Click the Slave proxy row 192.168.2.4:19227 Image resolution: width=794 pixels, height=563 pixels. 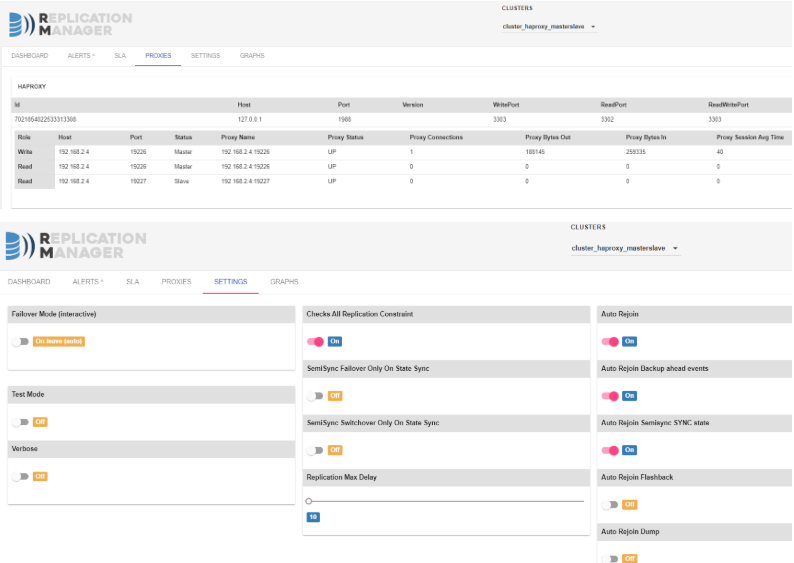tap(244, 181)
